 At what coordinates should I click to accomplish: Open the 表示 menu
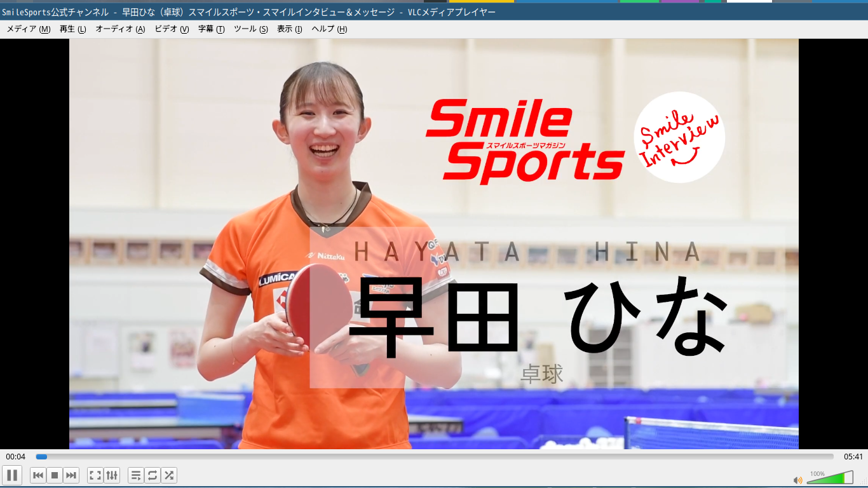click(290, 29)
